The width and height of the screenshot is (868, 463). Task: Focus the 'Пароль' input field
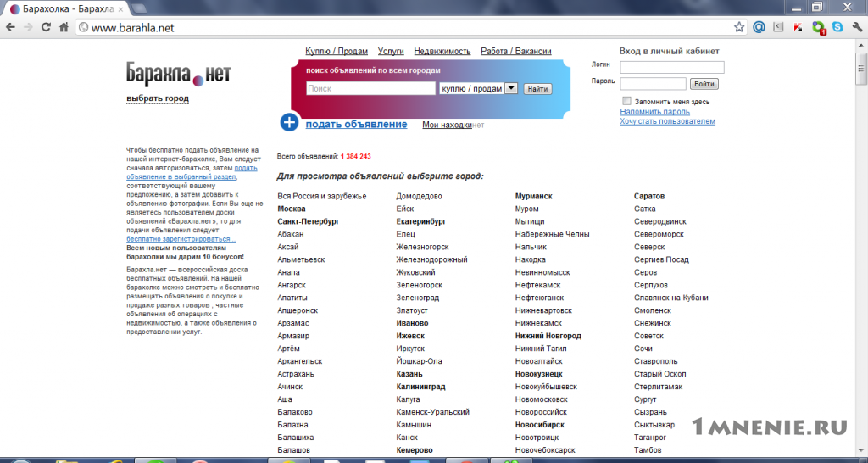click(x=654, y=84)
